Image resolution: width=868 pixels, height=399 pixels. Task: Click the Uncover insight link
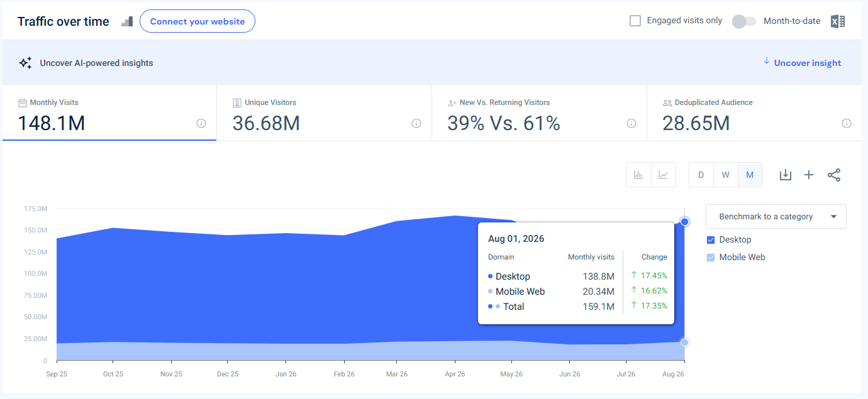[x=808, y=63]
